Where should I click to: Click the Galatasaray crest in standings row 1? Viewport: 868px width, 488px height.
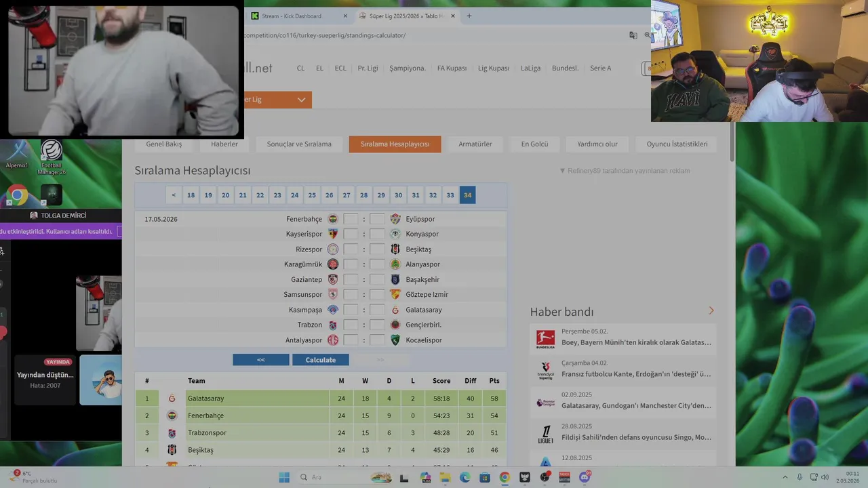coord(172,399)
